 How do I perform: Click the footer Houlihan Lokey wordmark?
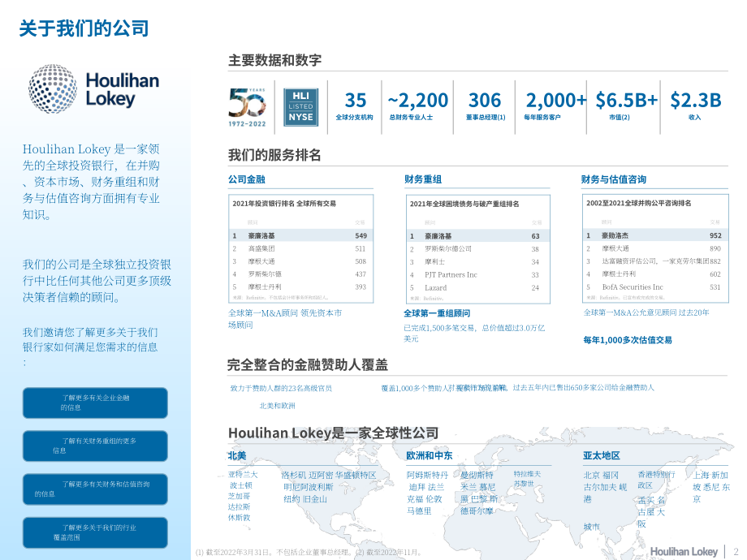click(x=684, y=551)
